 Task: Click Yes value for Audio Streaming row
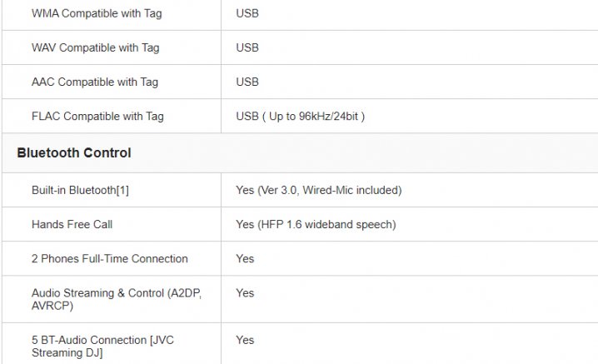pos(245,292)
